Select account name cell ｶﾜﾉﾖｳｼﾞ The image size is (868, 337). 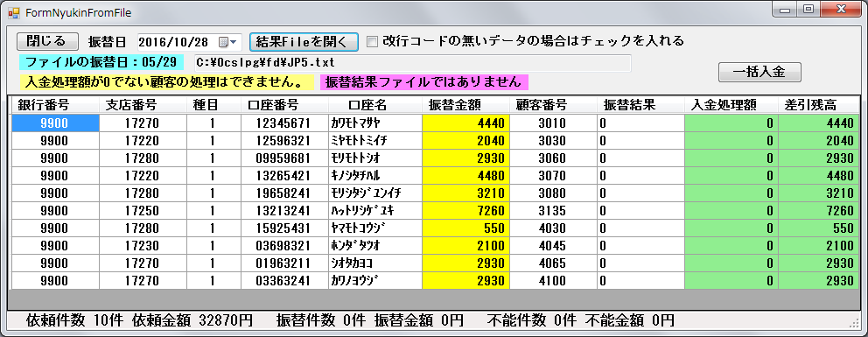[375, 281]
